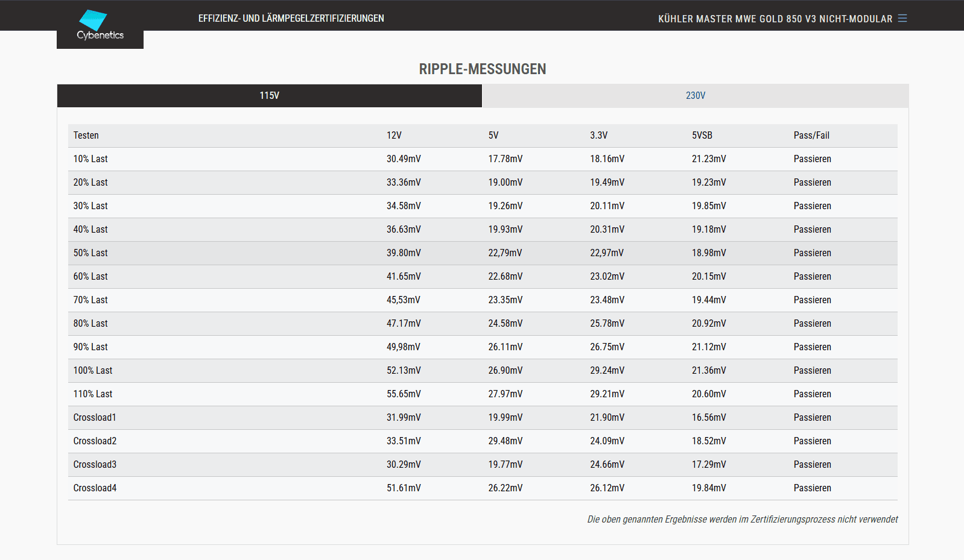Select 12V value 51.61mV
This screenshot has width=964, height=560.
[404, 488]
